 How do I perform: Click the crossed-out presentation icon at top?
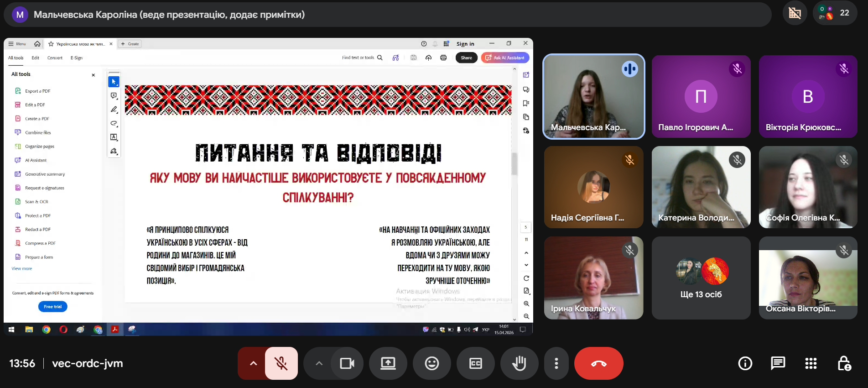(x=795, y=13)
